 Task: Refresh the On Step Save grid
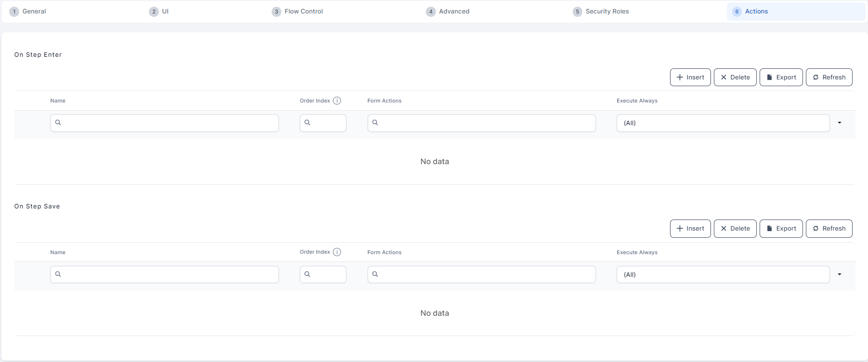829,229
